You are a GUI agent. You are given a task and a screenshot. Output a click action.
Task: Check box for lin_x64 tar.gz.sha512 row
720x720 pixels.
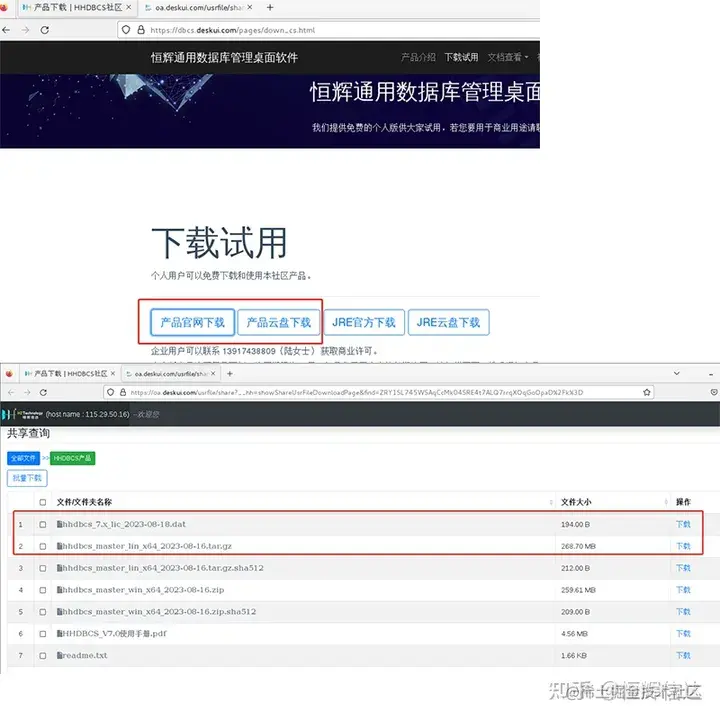(x=43, y=568)
